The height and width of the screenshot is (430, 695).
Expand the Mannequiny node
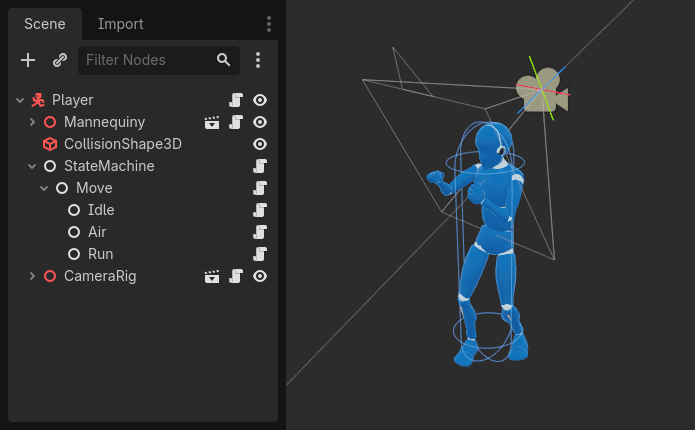coord(32,122)
